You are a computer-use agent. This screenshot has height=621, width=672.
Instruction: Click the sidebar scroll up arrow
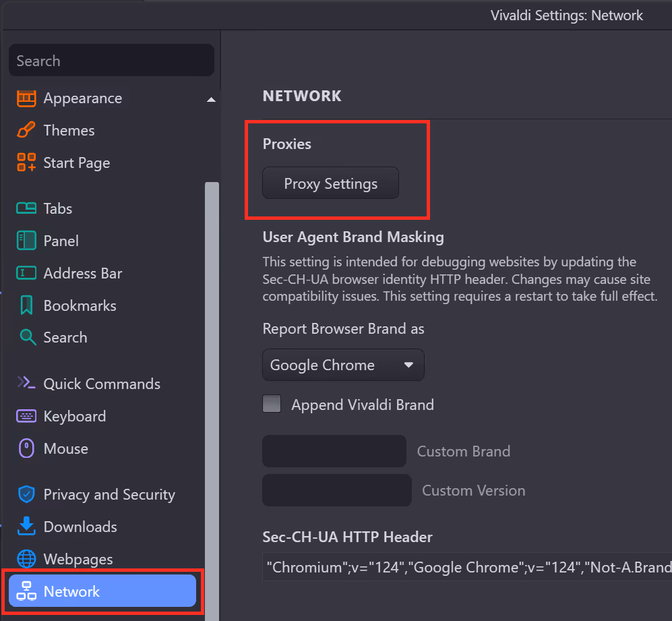(x=211, y=100)
